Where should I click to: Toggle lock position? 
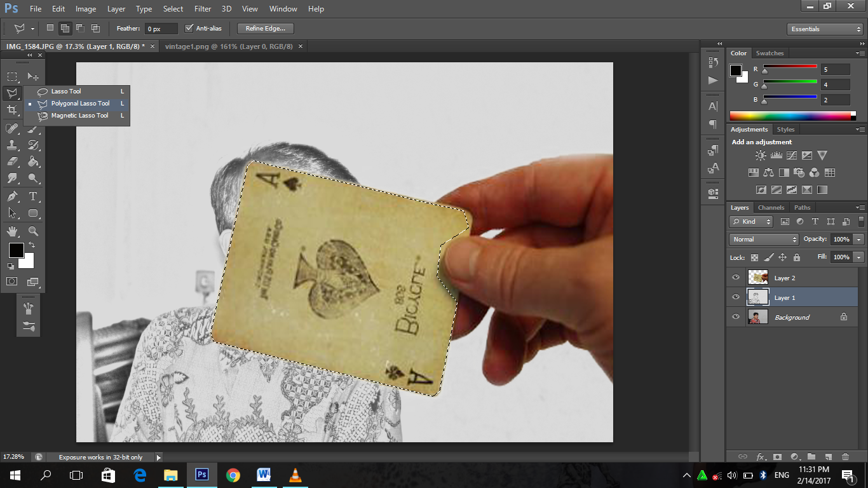[782, 257]
